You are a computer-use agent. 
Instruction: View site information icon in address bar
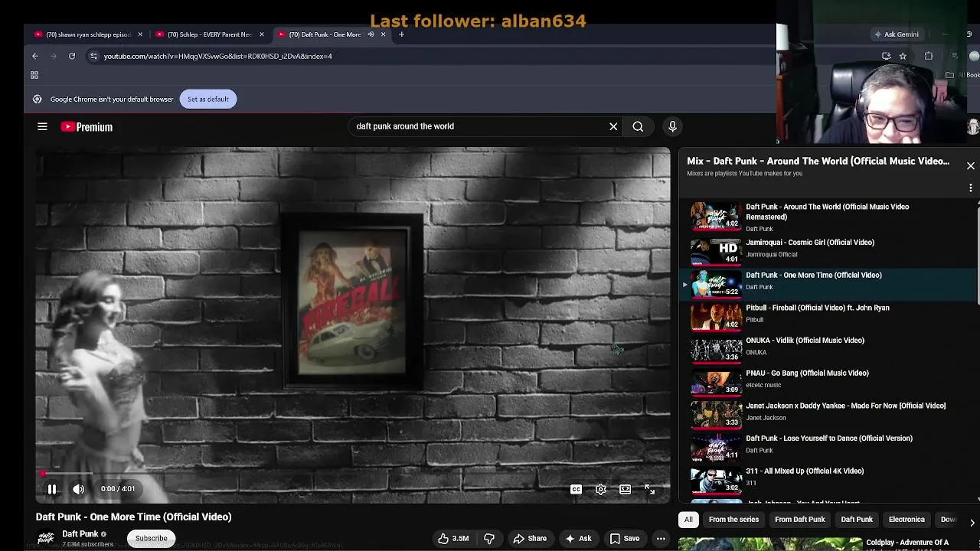[x=93, y=56]
